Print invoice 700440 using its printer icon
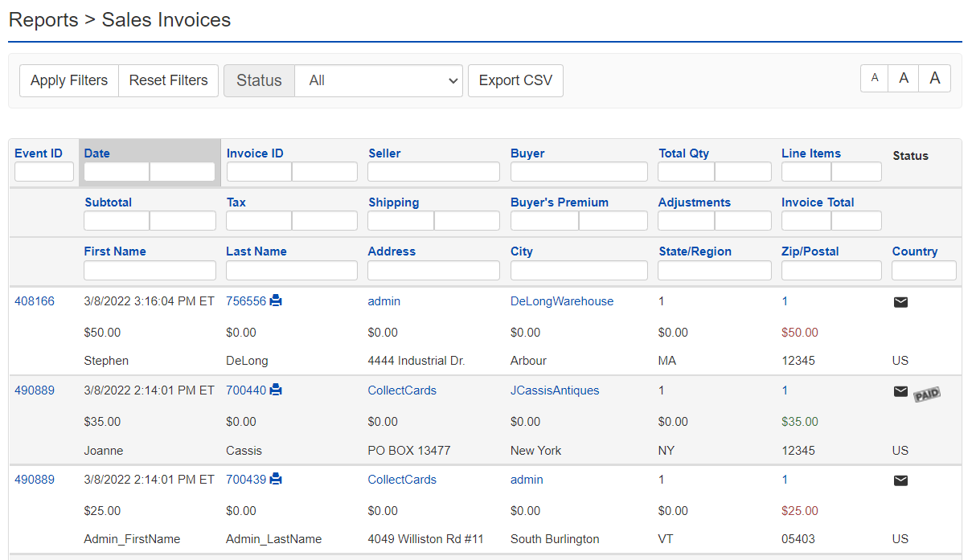Viewport: 972px width, 560px height. point(276,390)
